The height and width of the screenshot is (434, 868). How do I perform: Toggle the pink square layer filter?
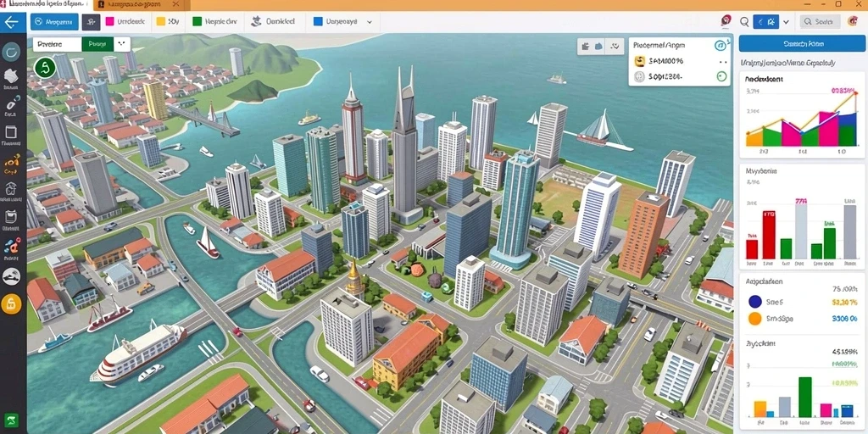(x=109, y=21)
